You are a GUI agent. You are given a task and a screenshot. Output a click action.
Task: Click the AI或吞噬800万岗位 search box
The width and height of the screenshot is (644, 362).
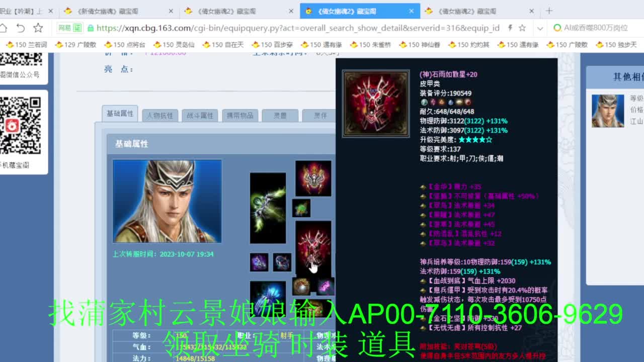click(596, 28)
